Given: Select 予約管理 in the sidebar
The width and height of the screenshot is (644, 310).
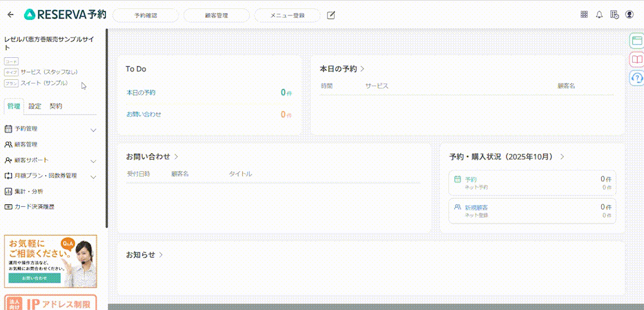Looking at the screenshot, I should click(x=26, y=129).
